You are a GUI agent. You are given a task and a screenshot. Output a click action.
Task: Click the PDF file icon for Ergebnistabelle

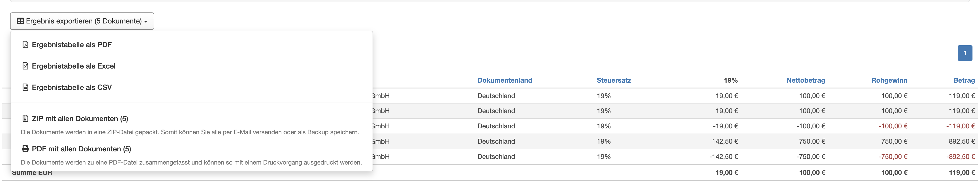(x=25, y=45)
